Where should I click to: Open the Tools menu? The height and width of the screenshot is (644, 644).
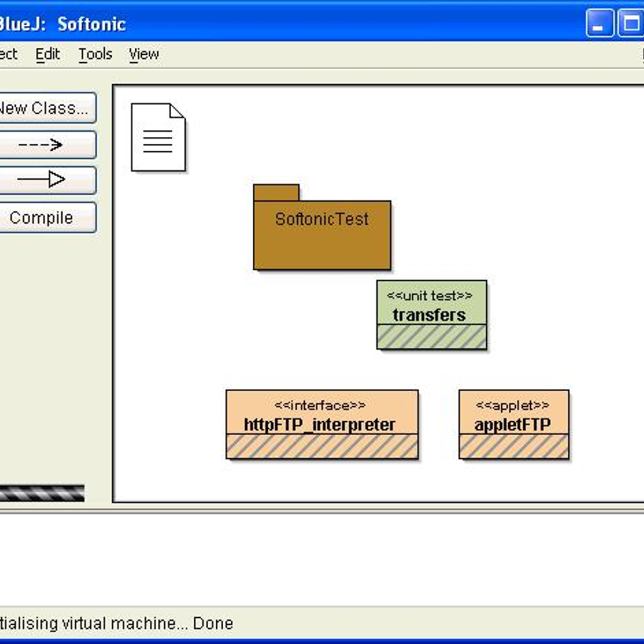point(94,54)
